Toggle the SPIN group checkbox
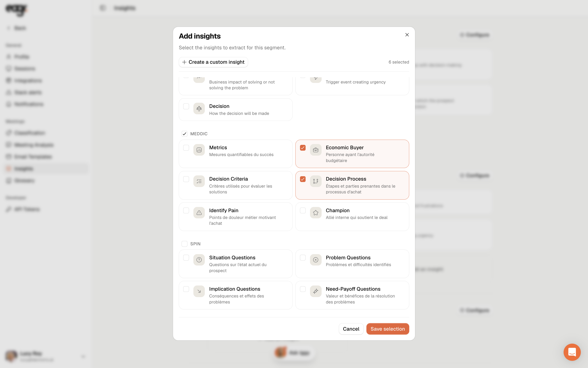588x368 pixels. (184, 244)
